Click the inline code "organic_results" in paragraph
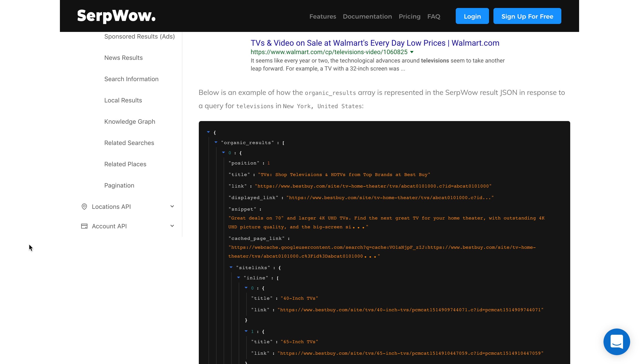The image size is (639, 364). (330, 93)
